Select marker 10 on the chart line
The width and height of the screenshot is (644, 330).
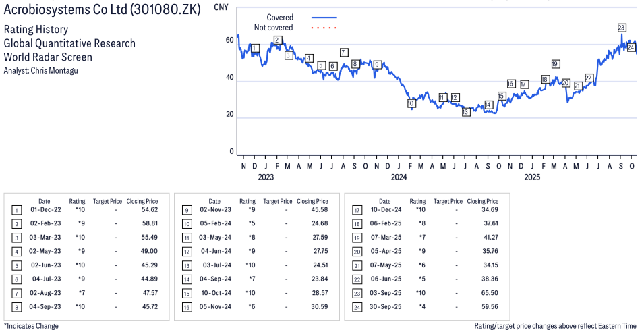click(x=411, y=103)
